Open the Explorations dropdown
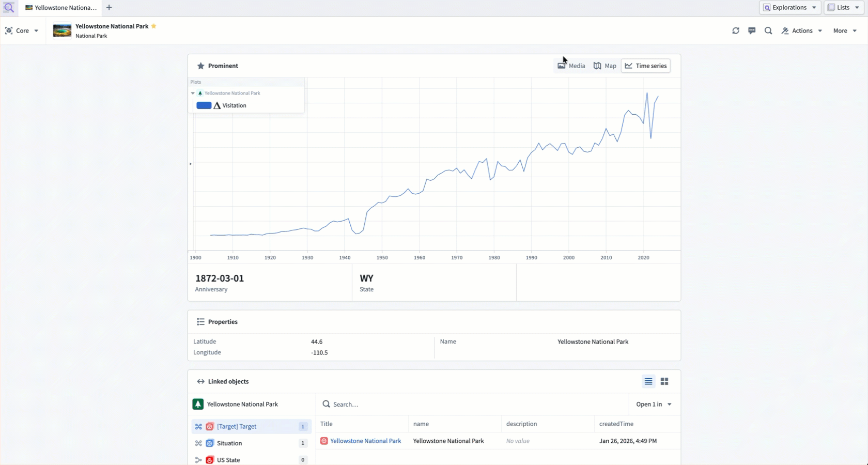 point(790,8)
